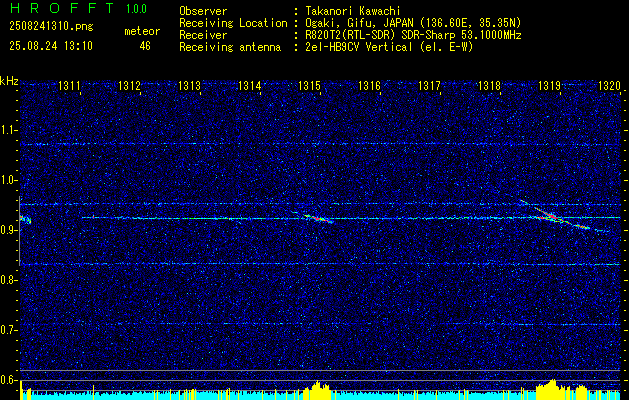Click the 1318 time marker
The image size is (629, 400).
coord(490,85)
